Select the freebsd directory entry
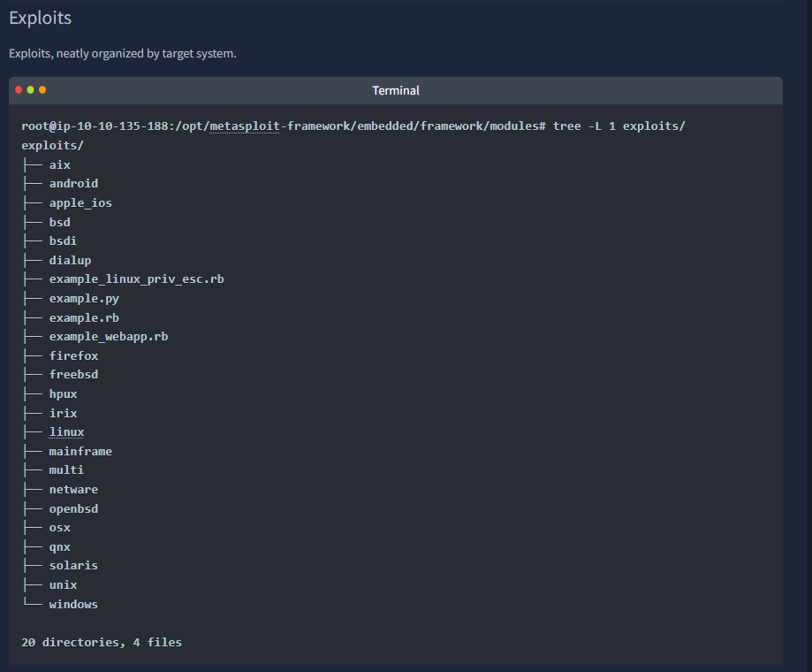Viewport: 812px width, 672px height. coord(73,375)
